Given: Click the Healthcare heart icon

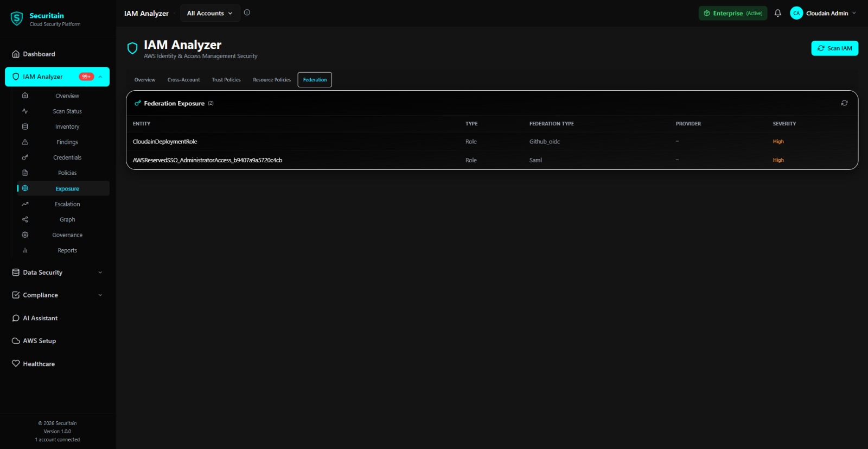Looking at the screenshot, I should pos(16,364).
